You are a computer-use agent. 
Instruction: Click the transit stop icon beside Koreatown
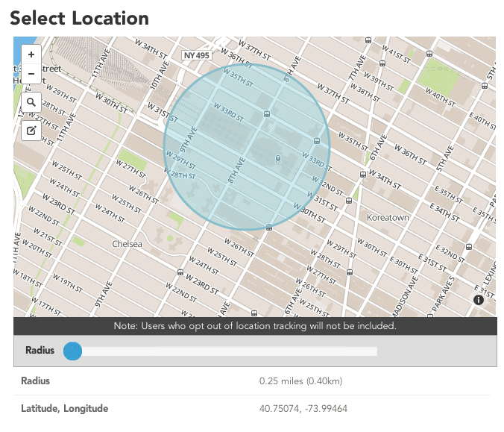pos(348,201)
